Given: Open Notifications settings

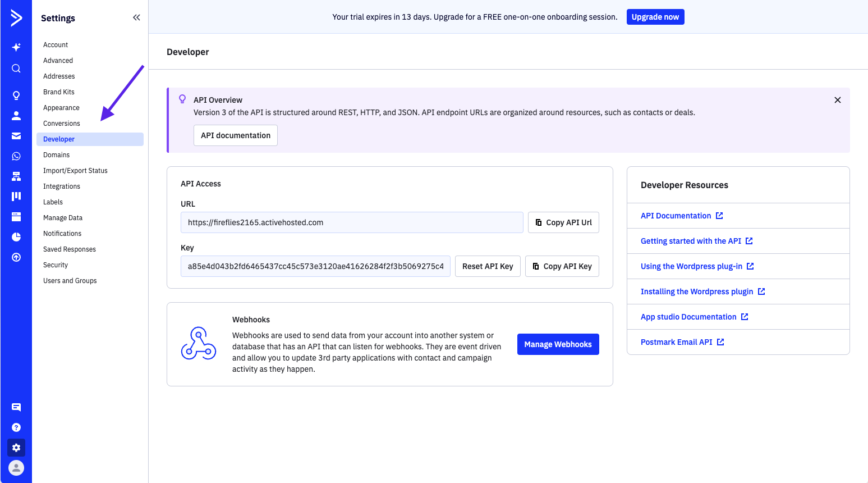Looking at the screenshot, I should tap(62, 234).
